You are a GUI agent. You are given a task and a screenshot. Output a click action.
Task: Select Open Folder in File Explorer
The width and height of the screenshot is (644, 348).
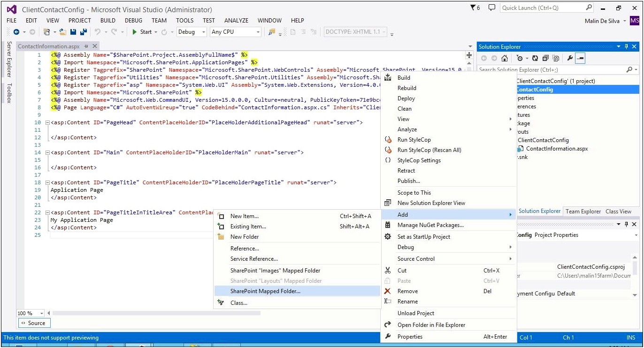(448, 325)
